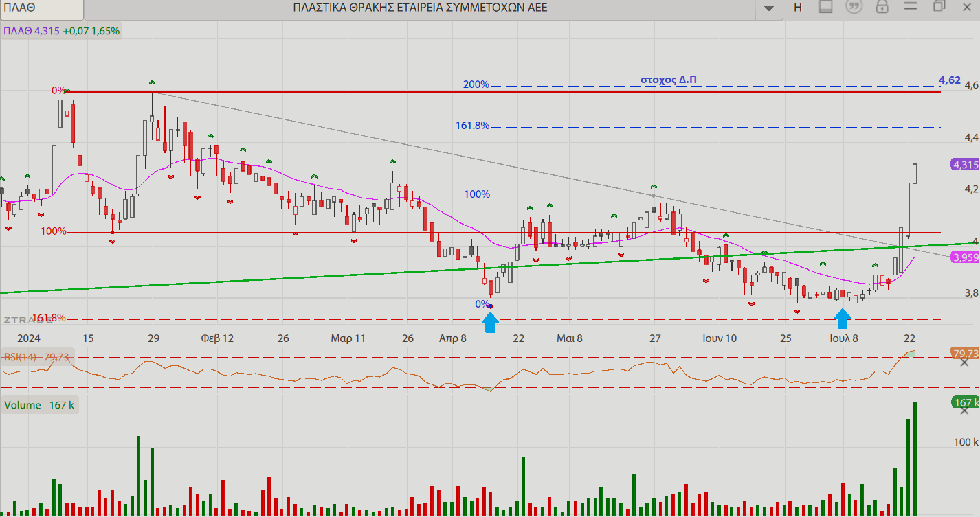Close the Volume indicator panel
The width and height of the screenshot is (980, 517).
[964, 410]
